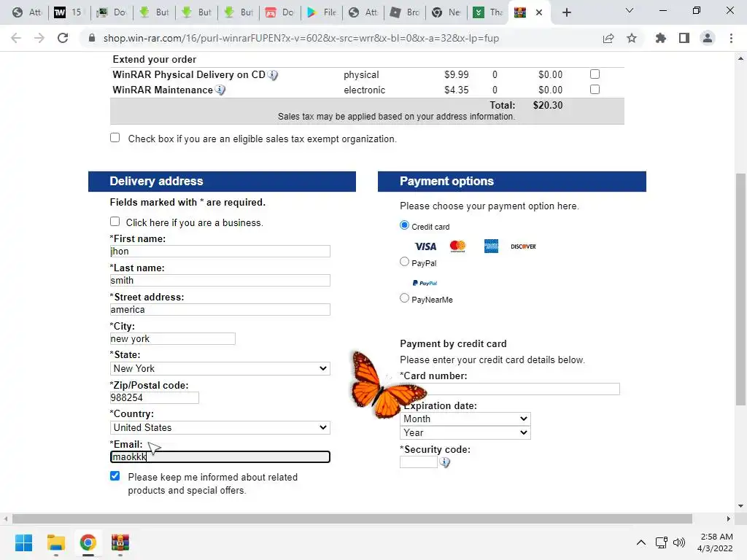Click the Visa card logo
The image size is (747, 560).
(425, 246)
